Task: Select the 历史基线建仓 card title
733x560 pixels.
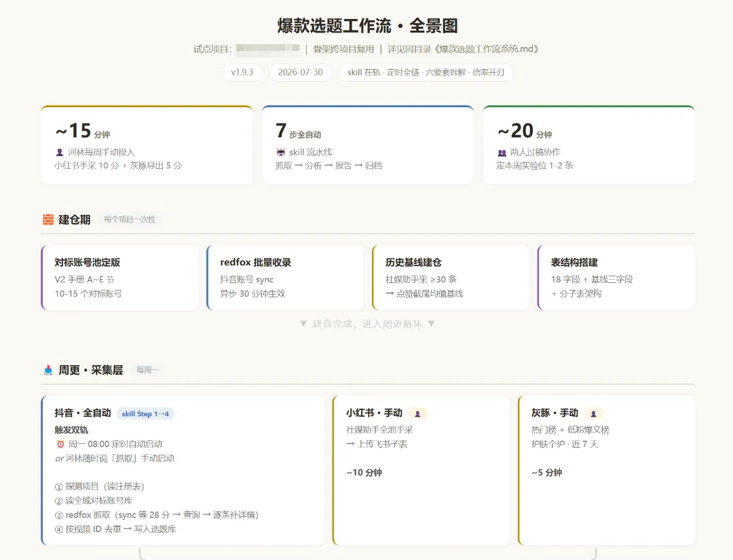Action: (414, 263)
